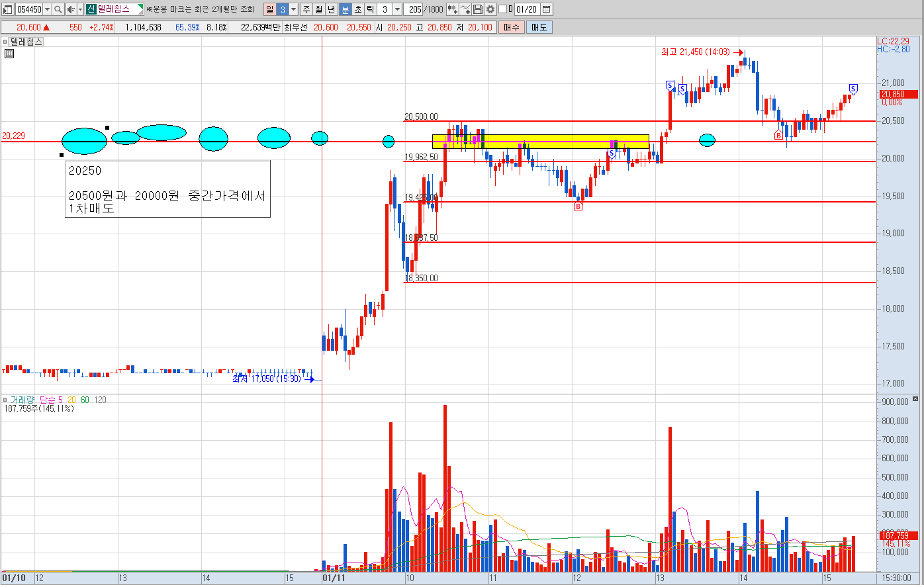
Task: Select the 분 minute period button
Action: [345, 9]
